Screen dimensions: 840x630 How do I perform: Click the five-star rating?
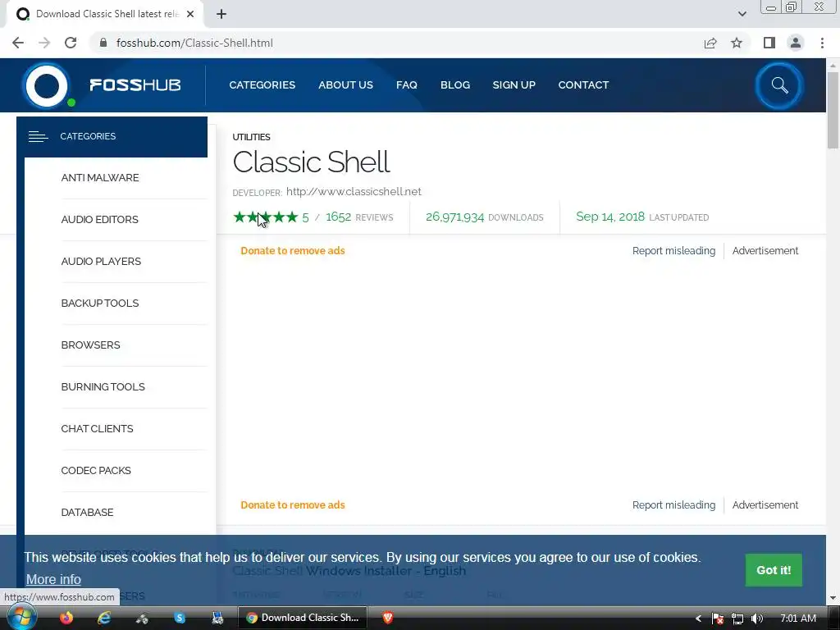[x=265, y=217]
